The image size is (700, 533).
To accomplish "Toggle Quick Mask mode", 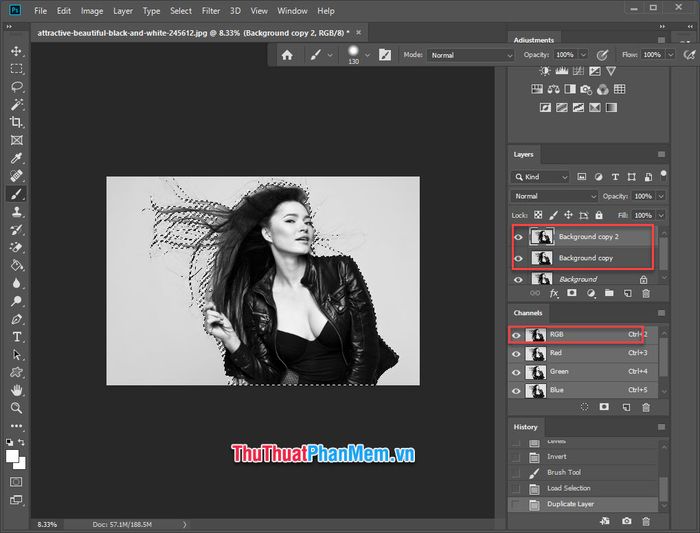I will [x=16, y=482].
